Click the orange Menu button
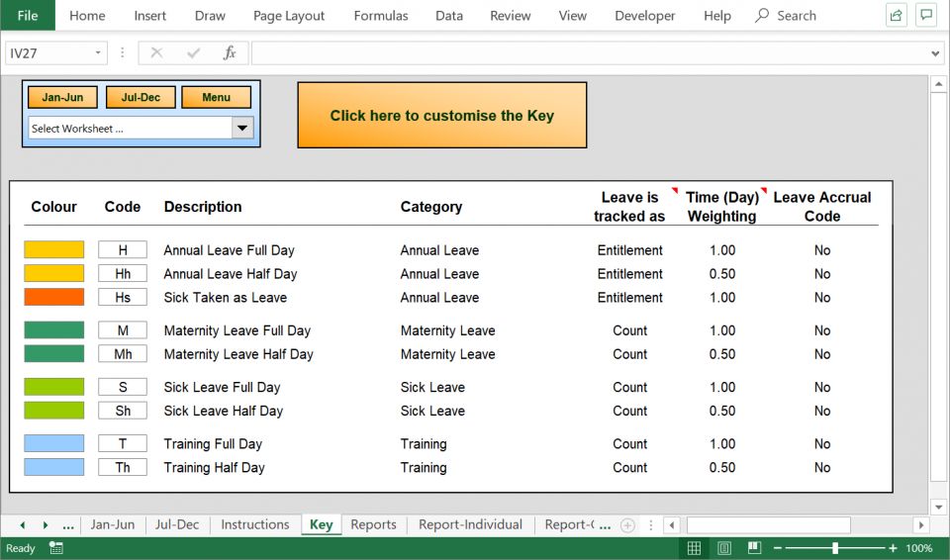This screenshot has height=560, width=950. tap(217, 97)
